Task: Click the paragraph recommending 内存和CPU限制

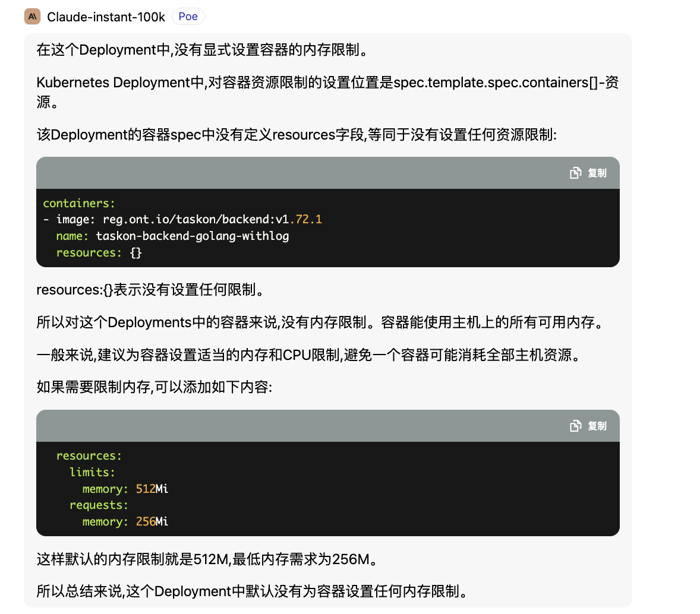Action: (x=308, y=355)
